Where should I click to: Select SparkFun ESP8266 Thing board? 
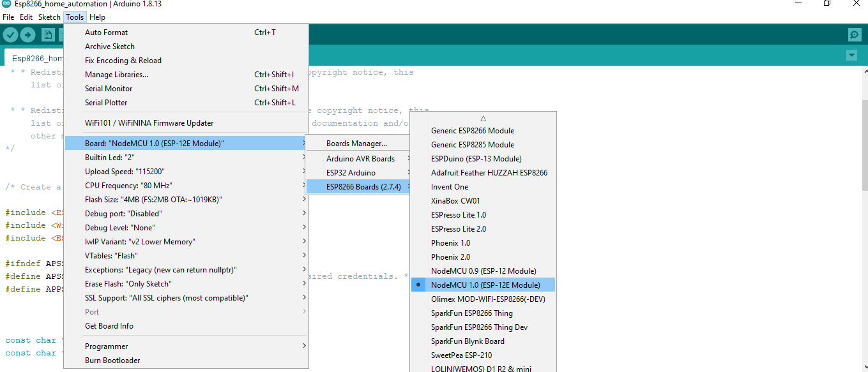[483, 313]
